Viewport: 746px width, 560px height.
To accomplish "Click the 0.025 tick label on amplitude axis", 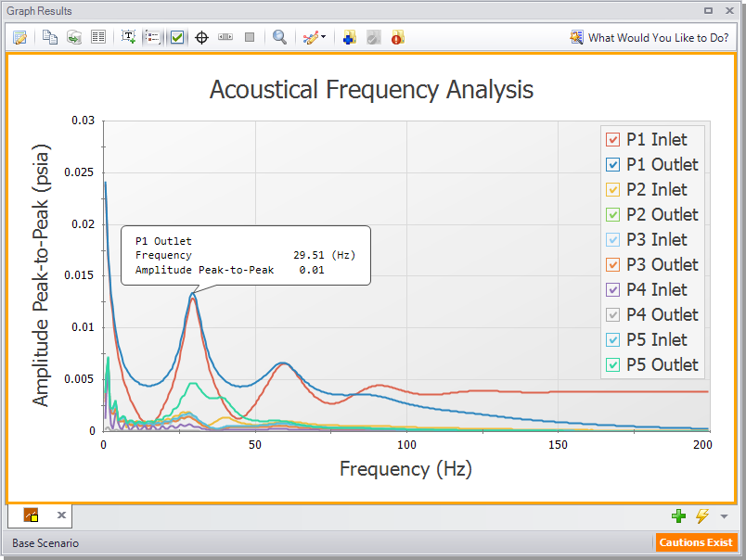I will click(79, 172).
